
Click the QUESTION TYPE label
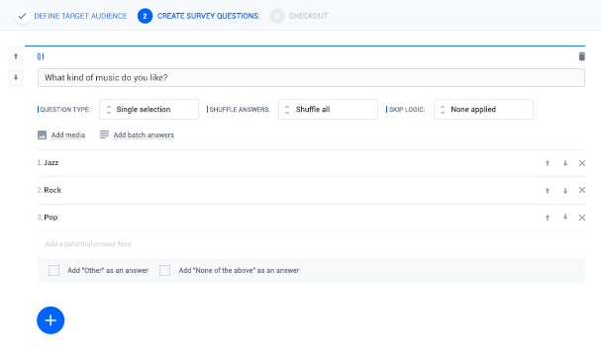tap(65, 110)
